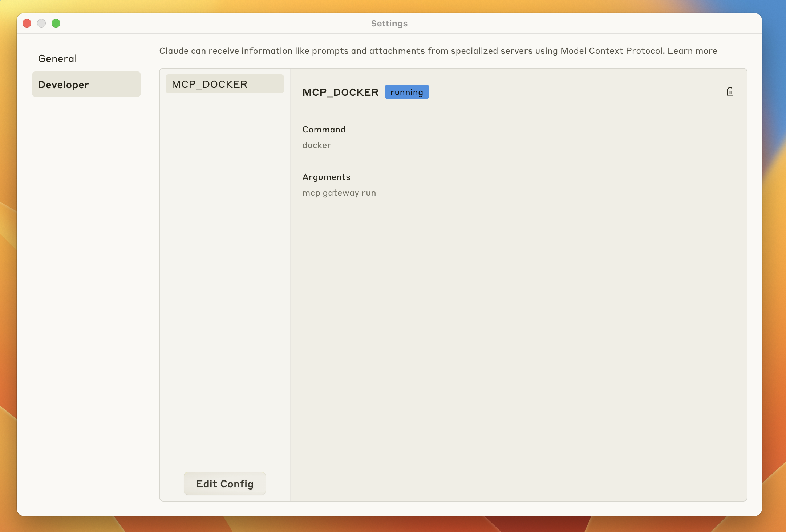Click the blue running status badge
The image size is (786, 532).
click(x=406, y=92)
